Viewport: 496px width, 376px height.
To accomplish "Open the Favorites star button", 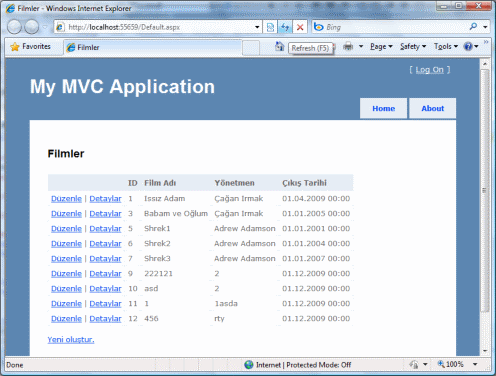I will point(30,47).
